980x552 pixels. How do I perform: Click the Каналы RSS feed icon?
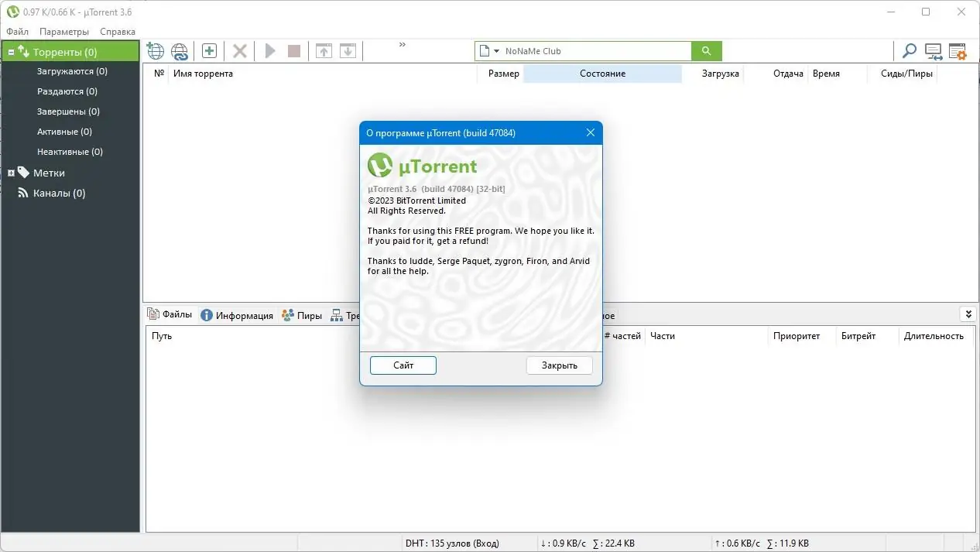click(x=24, y=193)
